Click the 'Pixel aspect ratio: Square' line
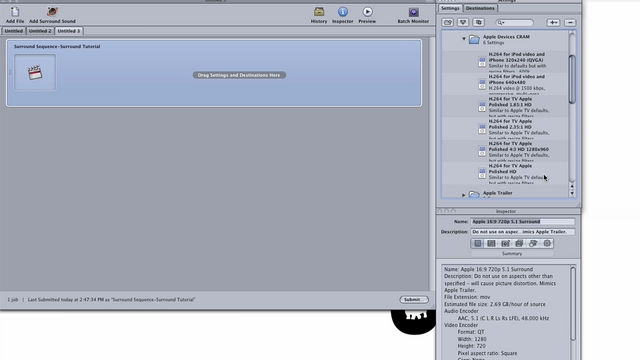 pos(487,353)
